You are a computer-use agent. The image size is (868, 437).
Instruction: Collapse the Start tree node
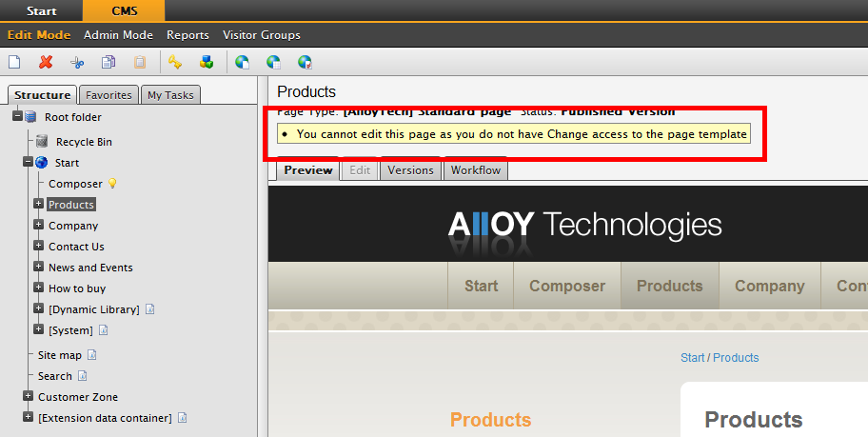(29, 163)
